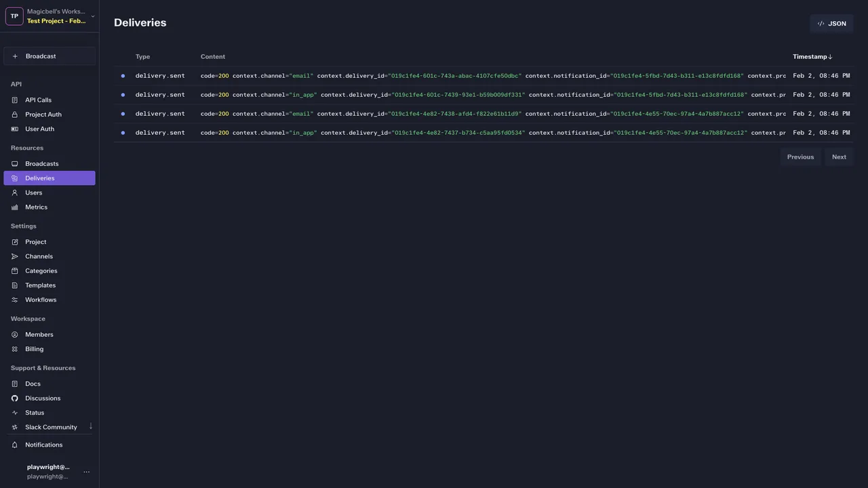
Task: Click the Status pulse icon
Action: [15, 413]
